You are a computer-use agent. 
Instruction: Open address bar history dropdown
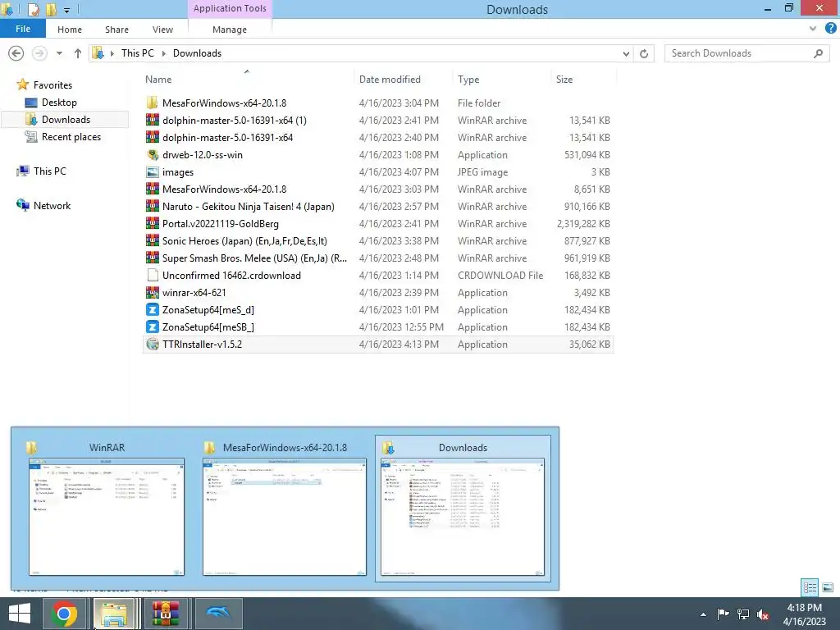[626, 53]
